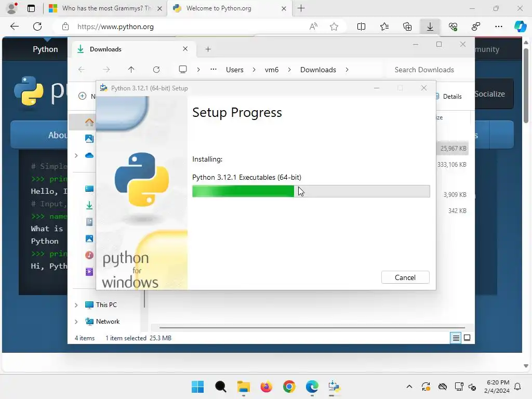The width and height of the screenshot is (532, 399).
Task: Switch File Explorer to large thumbnails view
Action: coord(467,338)
